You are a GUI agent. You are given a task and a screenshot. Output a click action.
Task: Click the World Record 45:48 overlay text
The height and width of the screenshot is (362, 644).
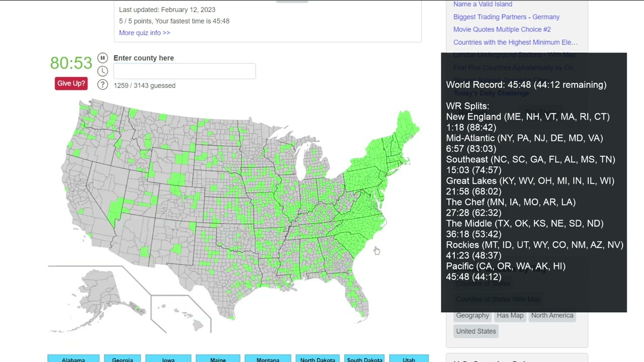click(x=526, y=84)
